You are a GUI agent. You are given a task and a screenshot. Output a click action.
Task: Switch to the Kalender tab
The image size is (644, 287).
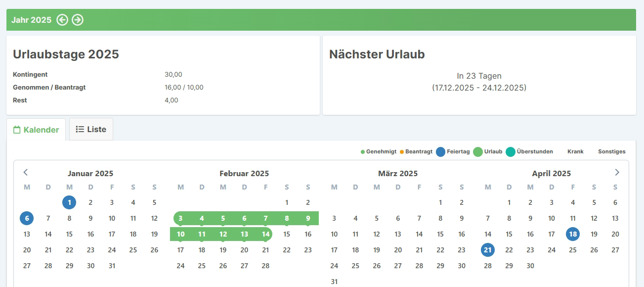coord(36,129)
